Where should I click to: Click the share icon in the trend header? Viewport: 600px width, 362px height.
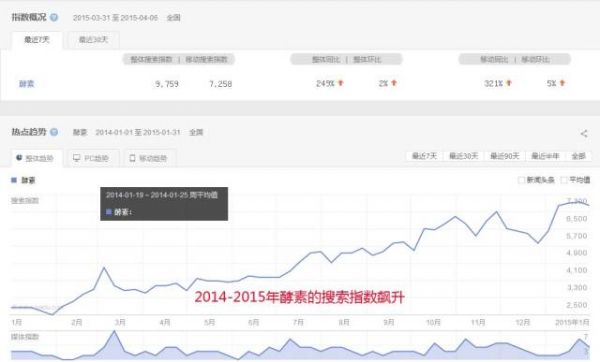(x=584, y=133)
